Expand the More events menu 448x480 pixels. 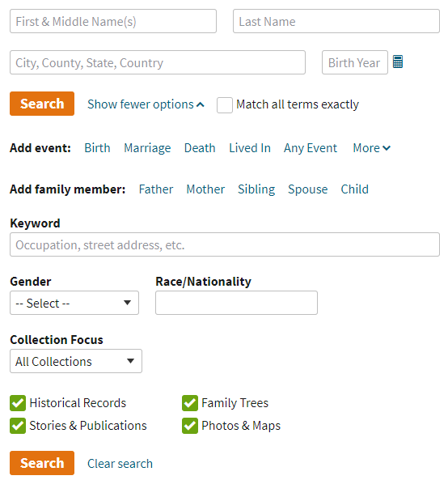point(371,148)
